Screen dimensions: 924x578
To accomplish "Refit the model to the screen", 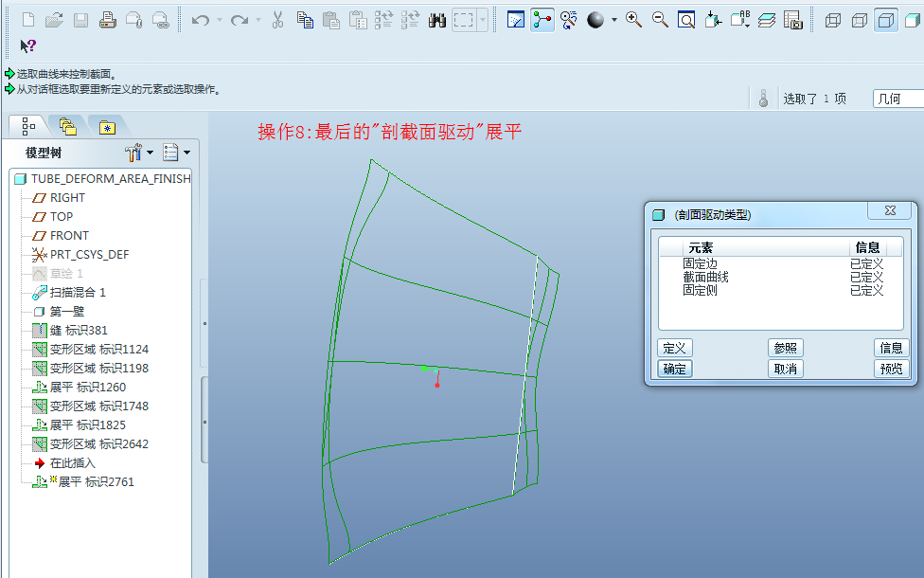I will click(686, 20).
